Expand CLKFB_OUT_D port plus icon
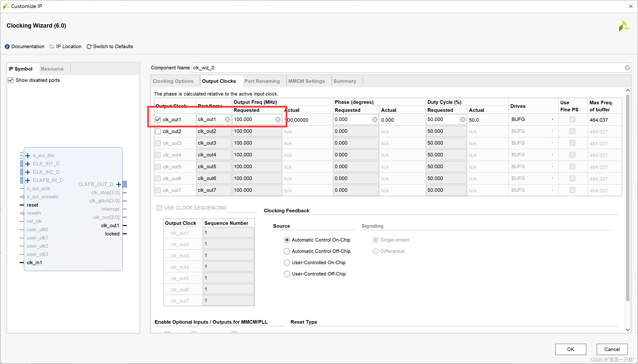 (x=118, y=184)
